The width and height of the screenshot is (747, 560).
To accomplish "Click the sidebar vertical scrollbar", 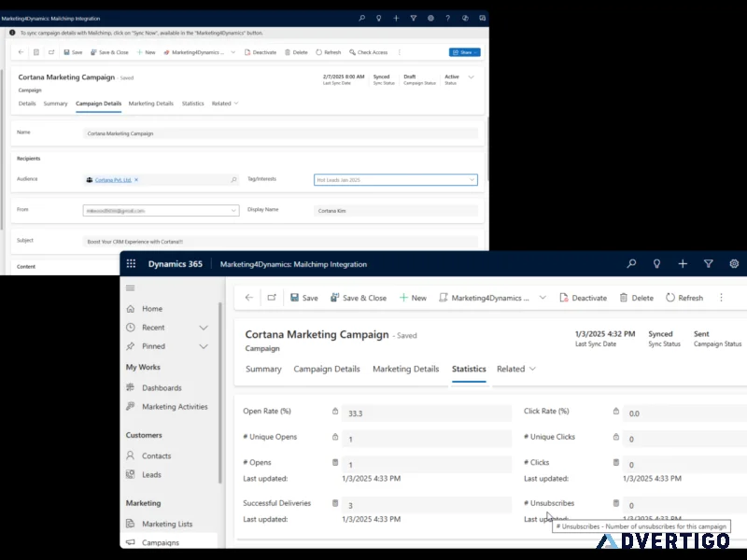I will tap(220, 393).
